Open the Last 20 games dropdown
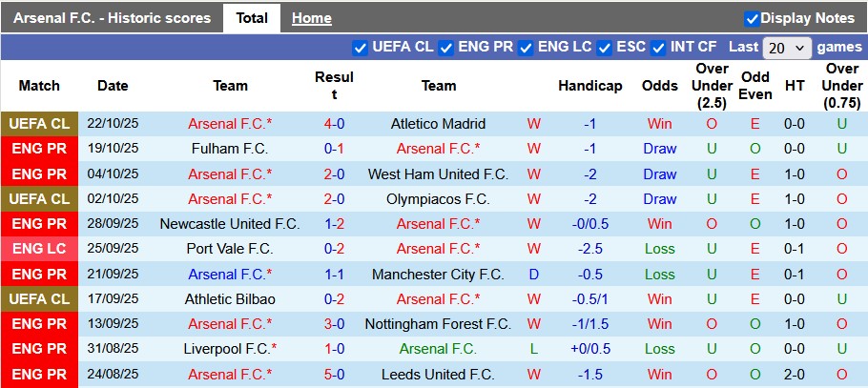This screenshot has height=388, width=868. tap(788, 47)
